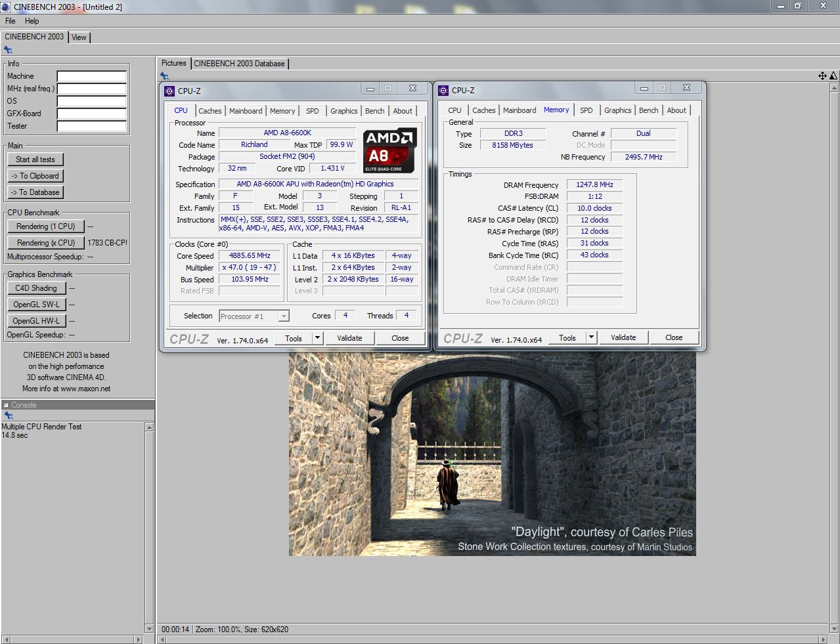
Task: Start Rendering (x CPU) benchmark
Action: 46,243
